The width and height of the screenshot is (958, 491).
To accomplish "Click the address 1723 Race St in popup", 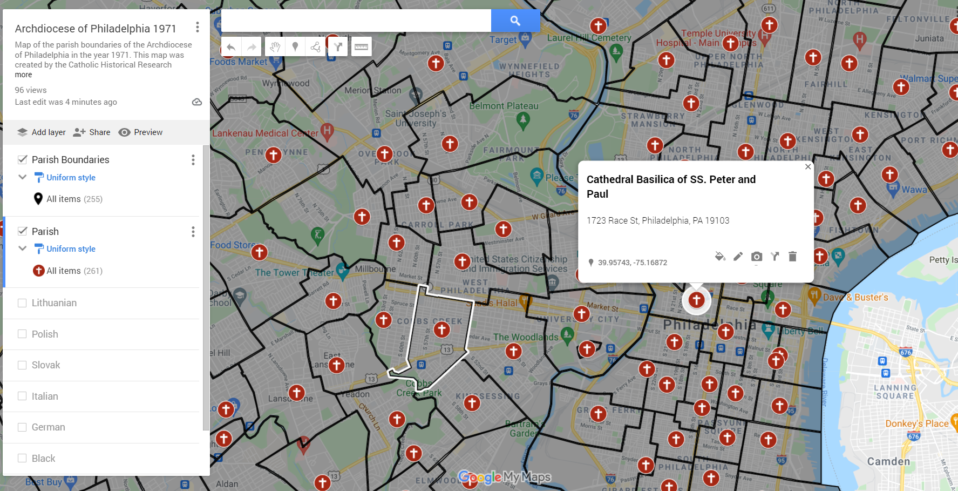I will click(x=658, y=220).
